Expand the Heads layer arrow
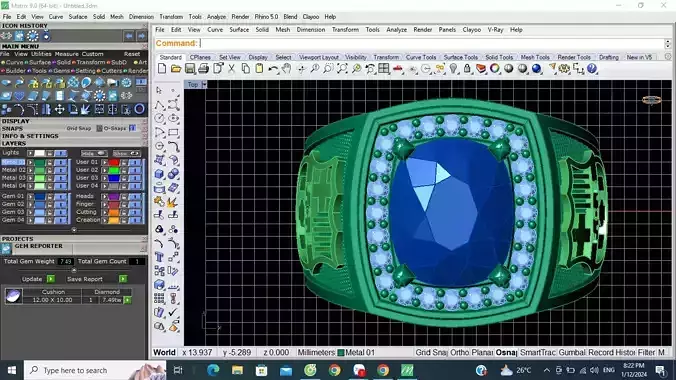Viewport: 676px width, 380px height. [x=104, y=196]
